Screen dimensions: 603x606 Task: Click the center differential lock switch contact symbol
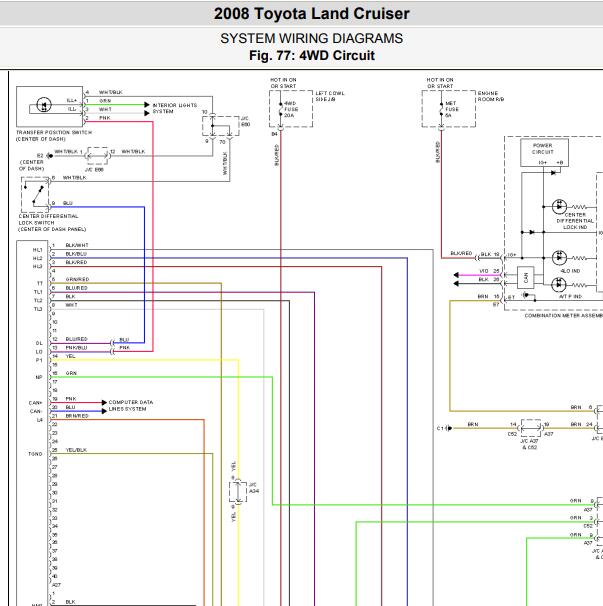click(35, 194)
